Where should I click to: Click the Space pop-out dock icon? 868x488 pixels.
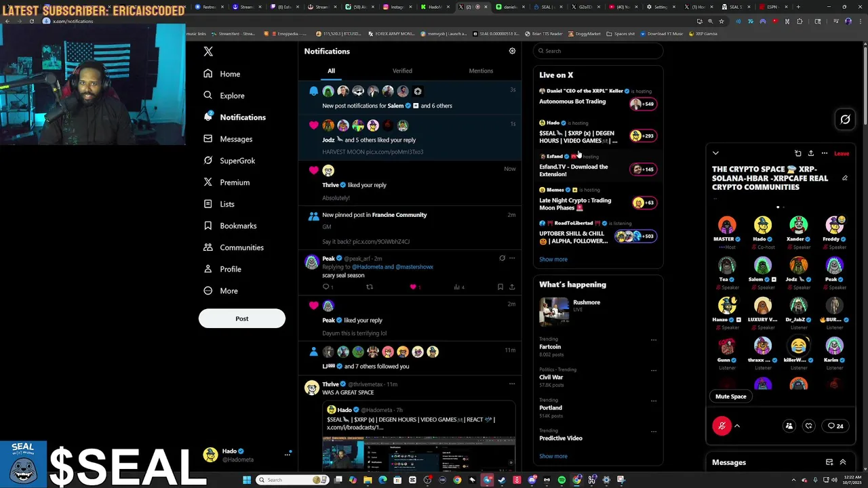[798, 153]
